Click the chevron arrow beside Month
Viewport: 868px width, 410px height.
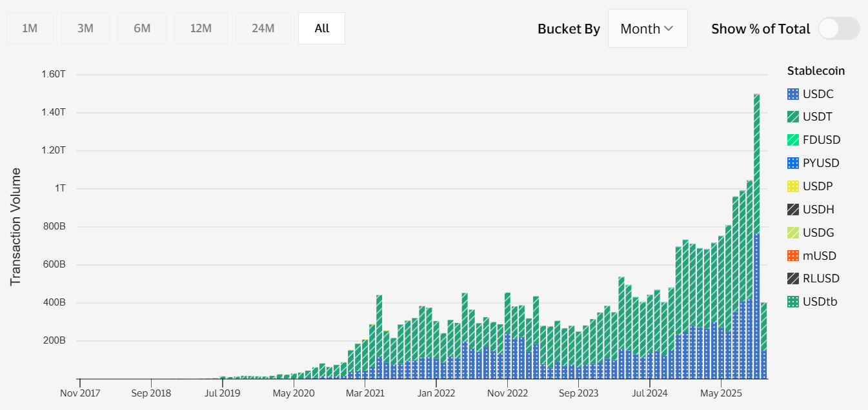(x=669, y=28)
